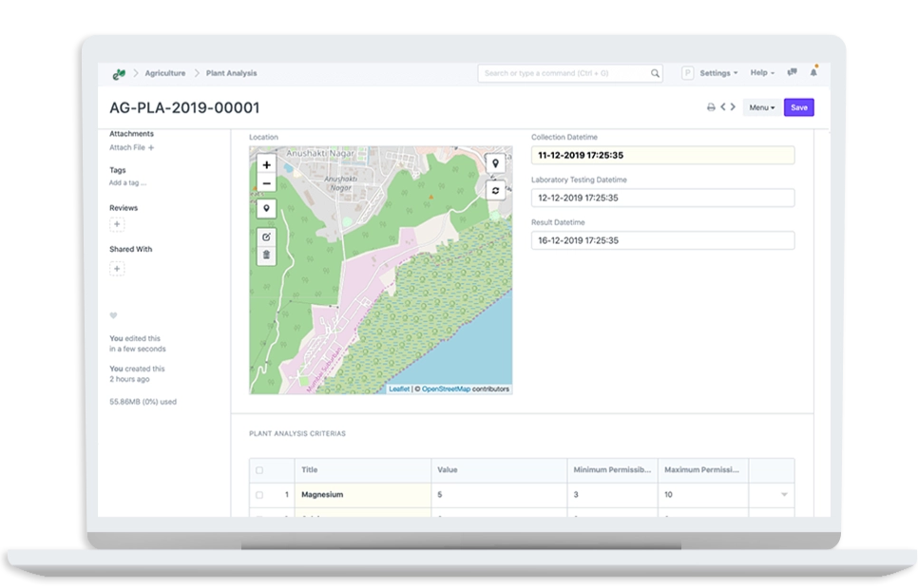Click minimum permissible value 3
918x588 pixels.
[x=612, y=495]
